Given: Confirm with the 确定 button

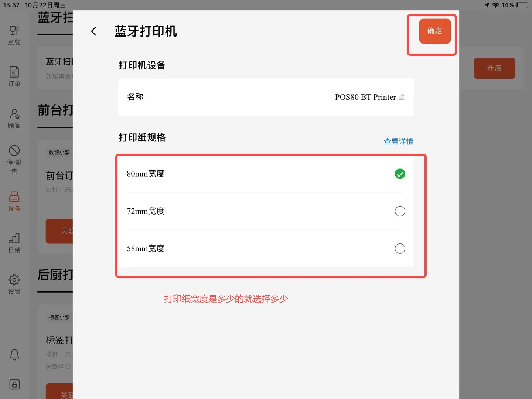Looking at the screenshot, I should click(x=435, y=31).
